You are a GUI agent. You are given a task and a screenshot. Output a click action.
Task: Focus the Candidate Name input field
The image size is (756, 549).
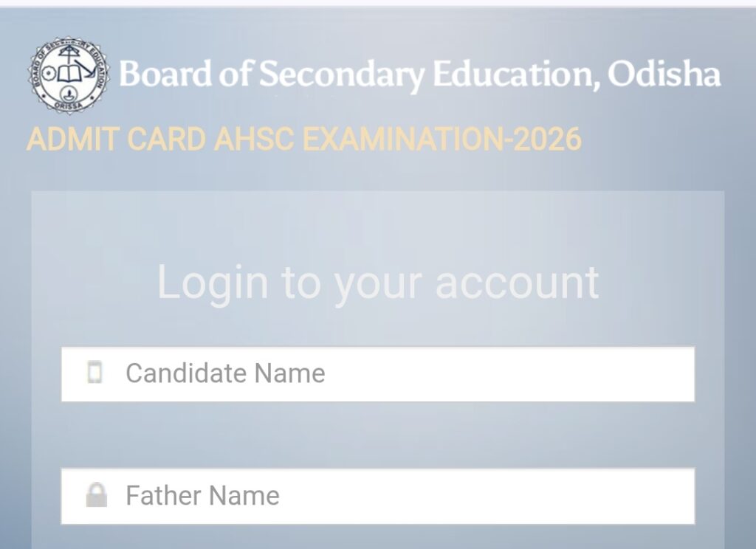(377, 374)
